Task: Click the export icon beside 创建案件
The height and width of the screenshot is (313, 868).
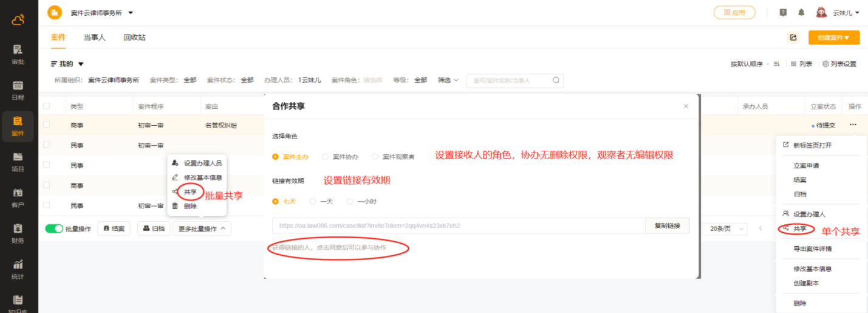Action: pos(793,38)
